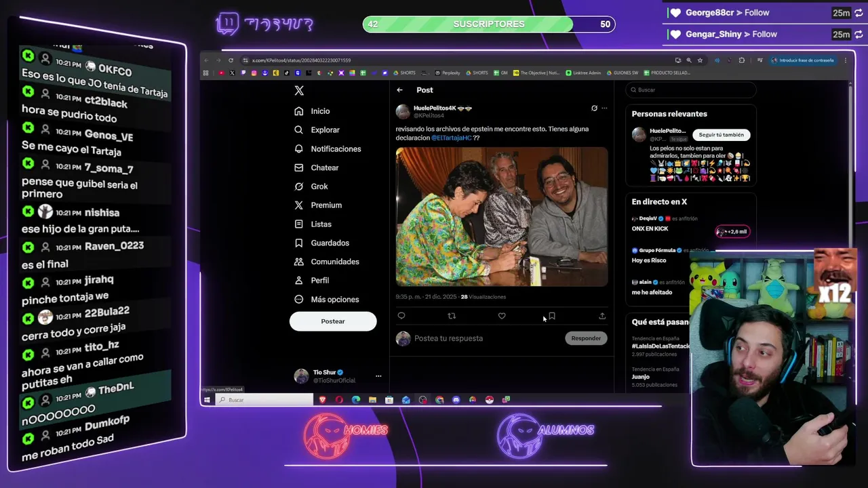
Task: Click the browser zoom magnifier icon
Action: click(689, 60)
